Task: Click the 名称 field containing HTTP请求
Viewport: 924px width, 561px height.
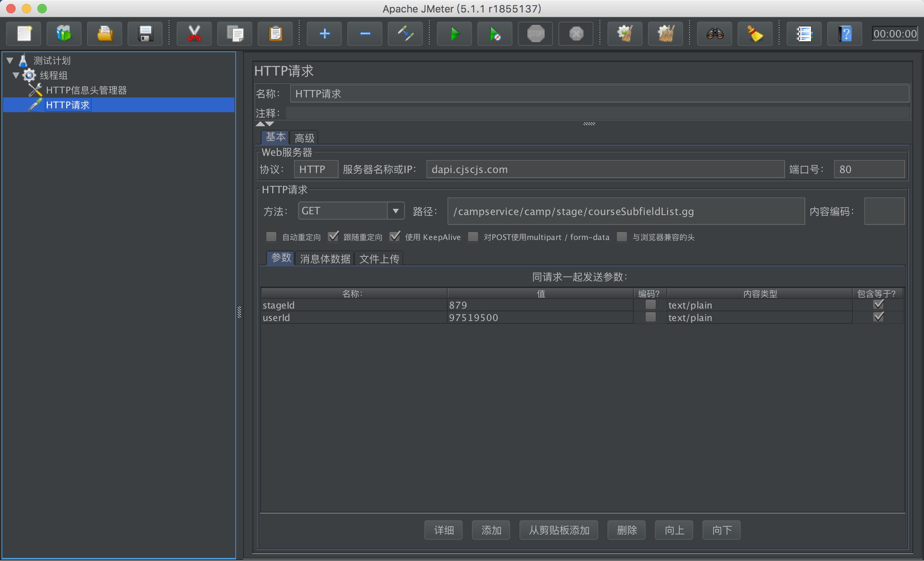Action: pyautogui.click(x=600, y=94)
